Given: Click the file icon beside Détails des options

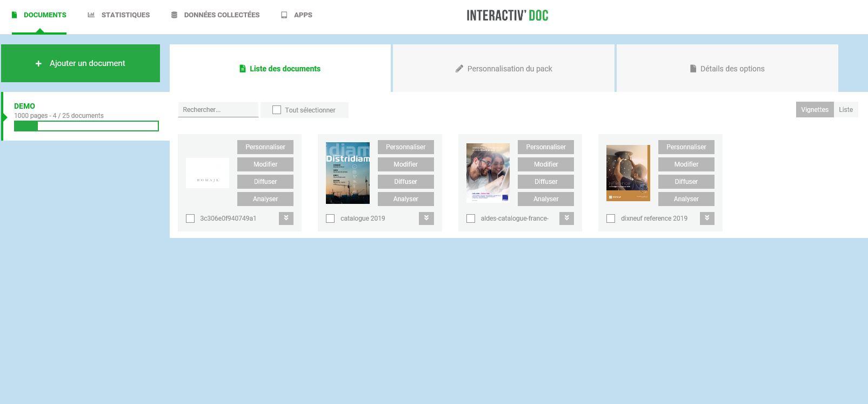Looking at the screenshot, I should click(x=693, y=69).
